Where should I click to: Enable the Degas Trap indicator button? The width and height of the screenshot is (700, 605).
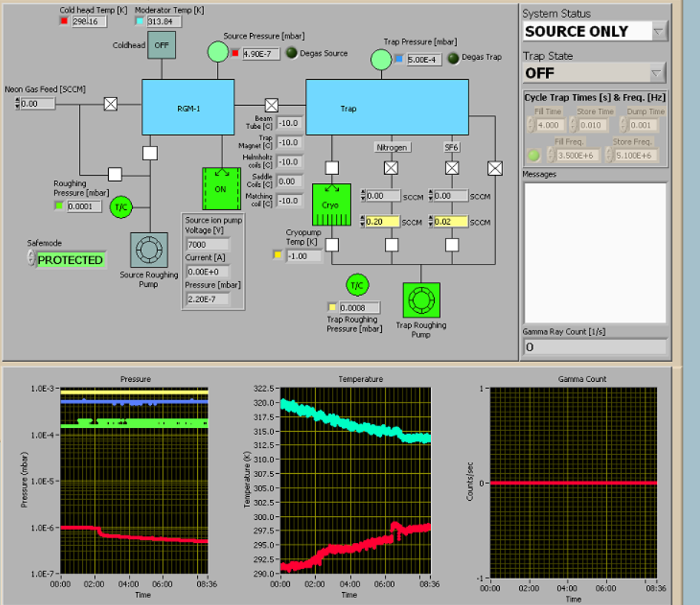pos(454,58)
